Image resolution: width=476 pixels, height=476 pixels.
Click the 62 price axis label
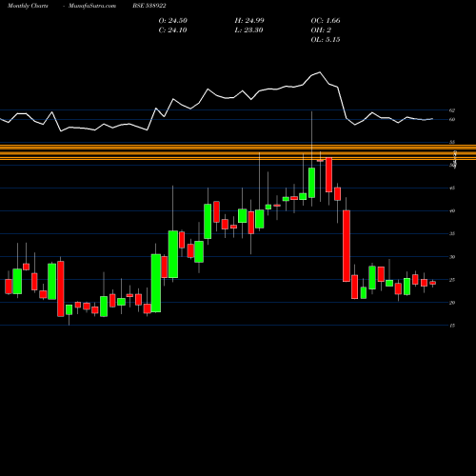point(452,110)
